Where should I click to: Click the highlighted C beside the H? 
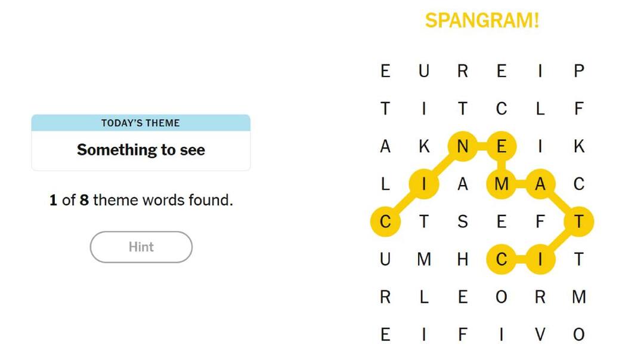pyautogui.click(x=501, y=260)
